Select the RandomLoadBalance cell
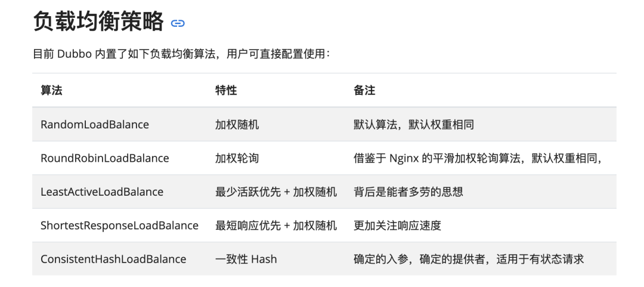 pyautogui.click(x=95, y=125)
